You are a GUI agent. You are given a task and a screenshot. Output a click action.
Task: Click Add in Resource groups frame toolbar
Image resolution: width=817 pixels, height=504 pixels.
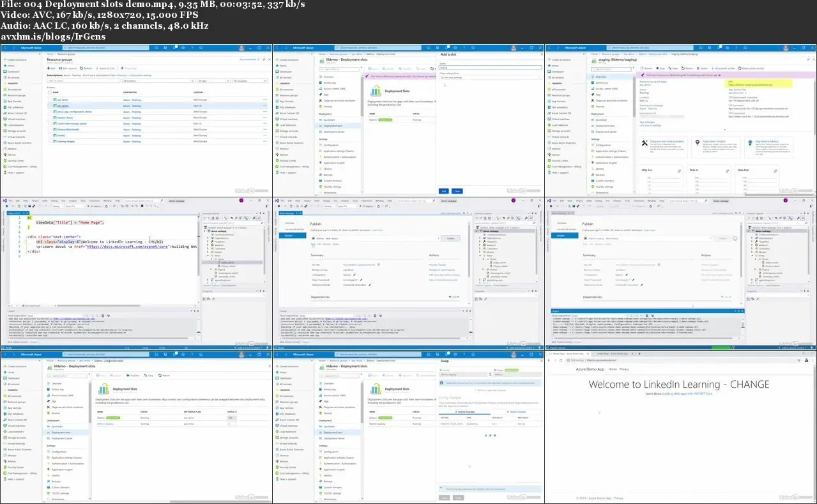[x=51, y=68]
